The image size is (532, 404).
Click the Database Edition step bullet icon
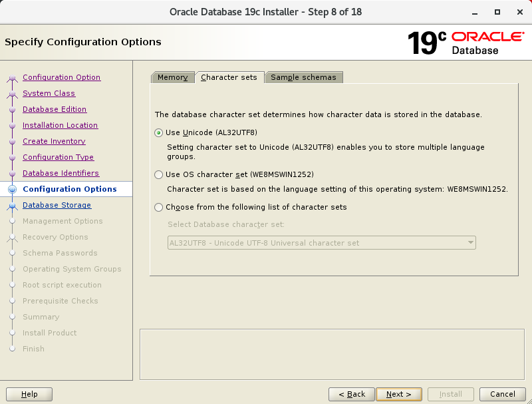(x=12, y=110)
